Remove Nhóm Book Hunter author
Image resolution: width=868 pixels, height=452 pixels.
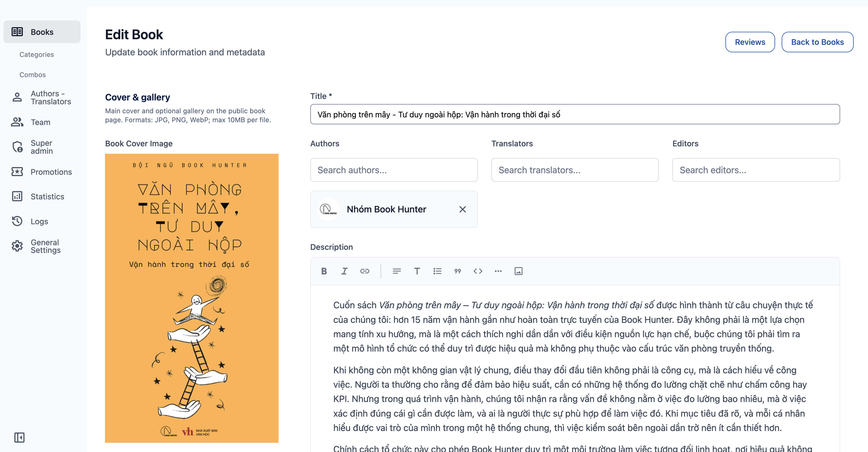point(462,209)
